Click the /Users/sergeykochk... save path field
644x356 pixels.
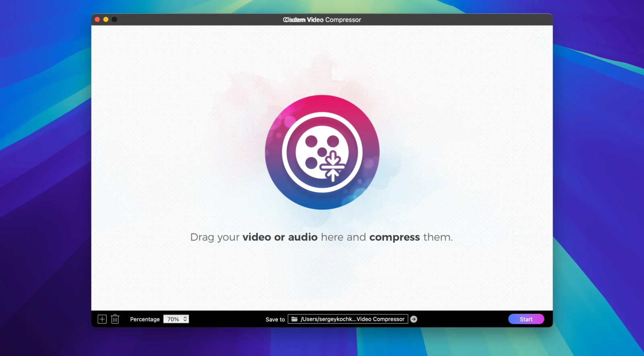(x=352, y=319)
